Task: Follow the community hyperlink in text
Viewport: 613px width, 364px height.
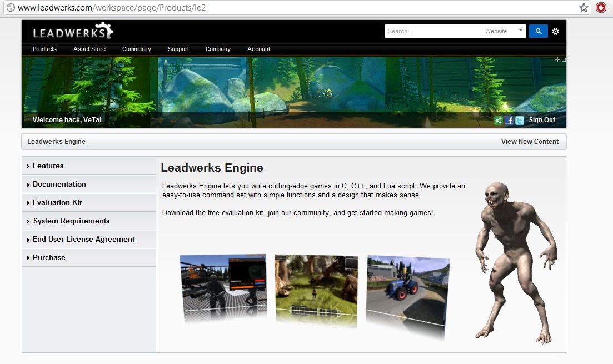Action: 311,213
